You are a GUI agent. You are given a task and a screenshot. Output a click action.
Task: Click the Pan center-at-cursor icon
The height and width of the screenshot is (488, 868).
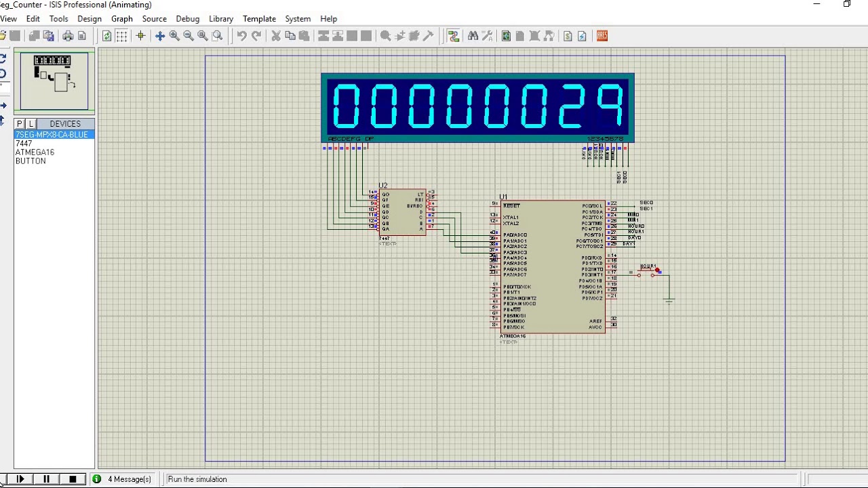(x=160, y=36)
